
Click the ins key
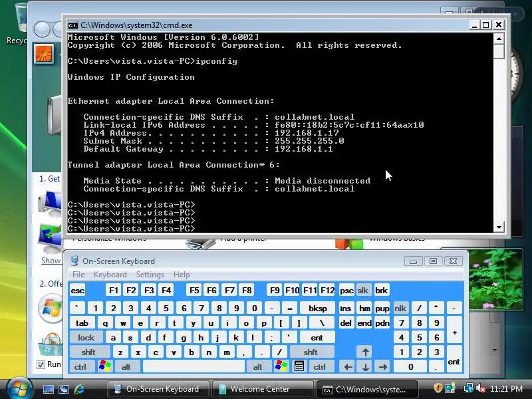click(345, 308)
